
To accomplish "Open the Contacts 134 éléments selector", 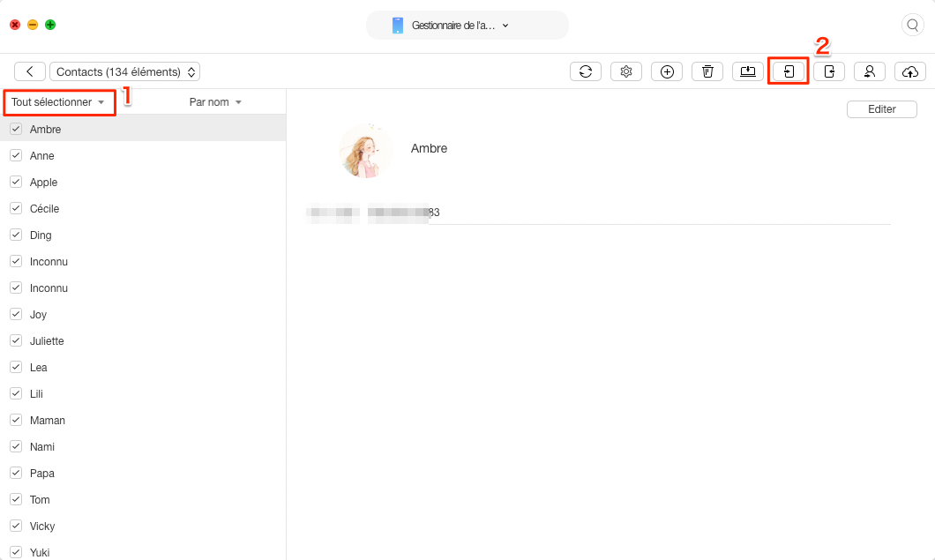I will tap(124, 71).
